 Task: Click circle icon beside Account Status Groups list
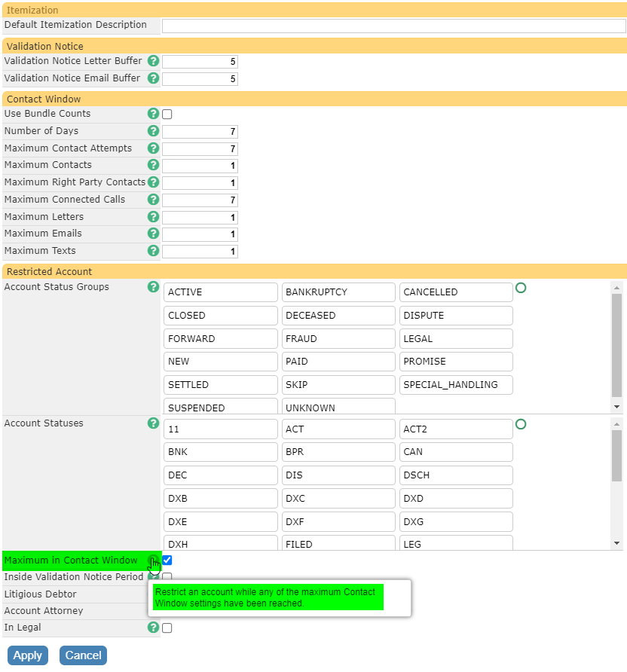[521, 288]
